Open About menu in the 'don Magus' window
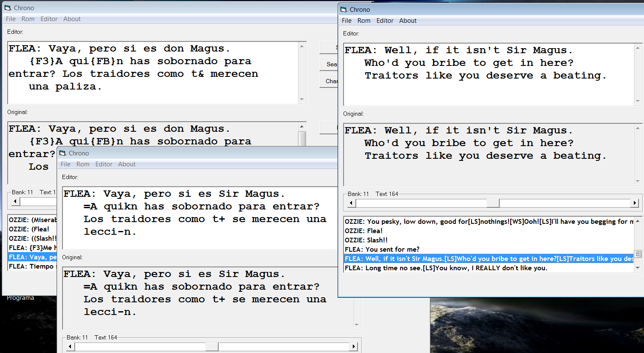 72,19
